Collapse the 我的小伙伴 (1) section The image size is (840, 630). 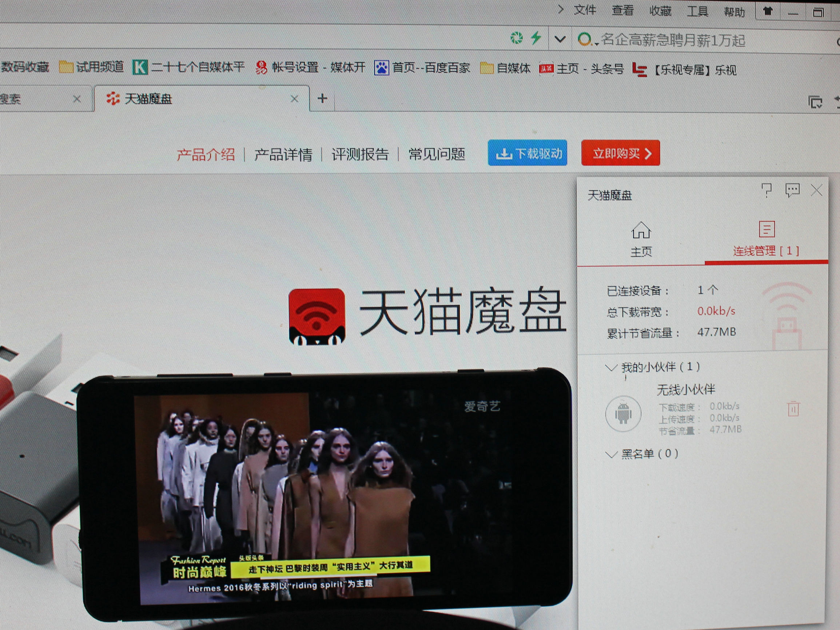coord(612,367)
